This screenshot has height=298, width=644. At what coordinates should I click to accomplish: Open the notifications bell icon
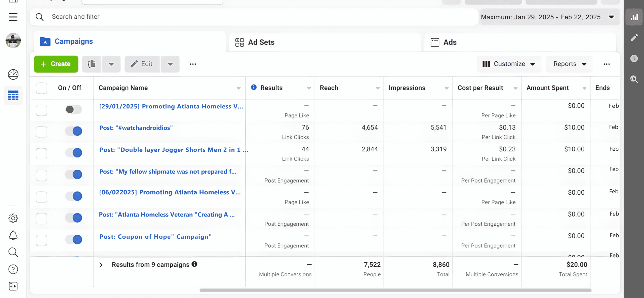click(13, 235)
